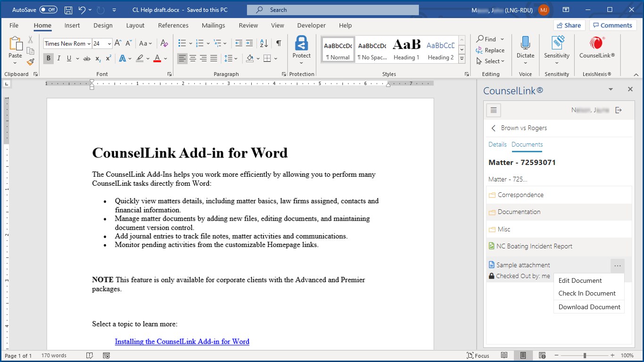The height and width of the screenshot is (362, 644).
Task: Sign out of CounselLink pane
Action: [619, 110]
